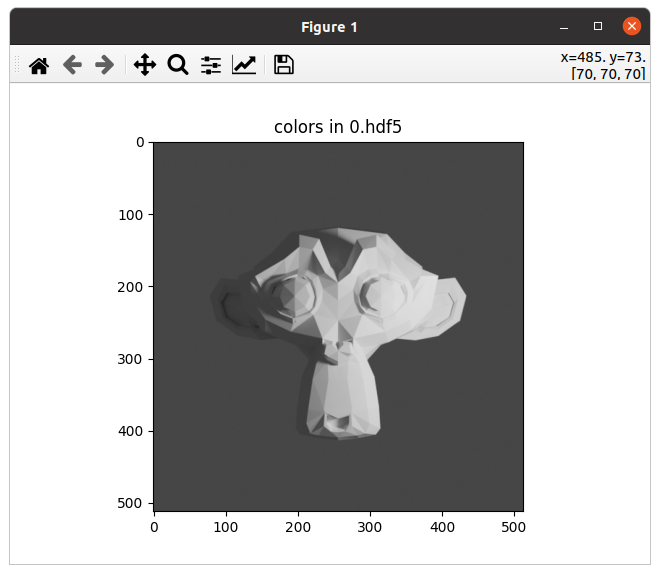Open Edit axis and curve parameters icon
This screenshot has height=574, width=660.
[x=244, y=65]
